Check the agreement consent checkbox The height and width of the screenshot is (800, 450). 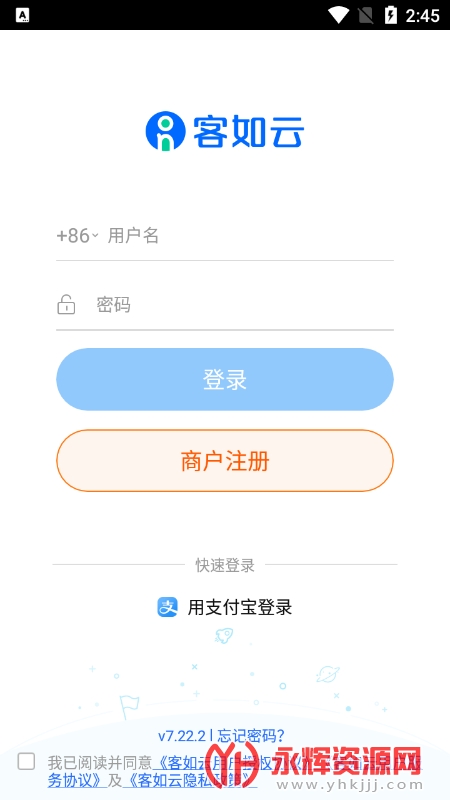point(26,762)
